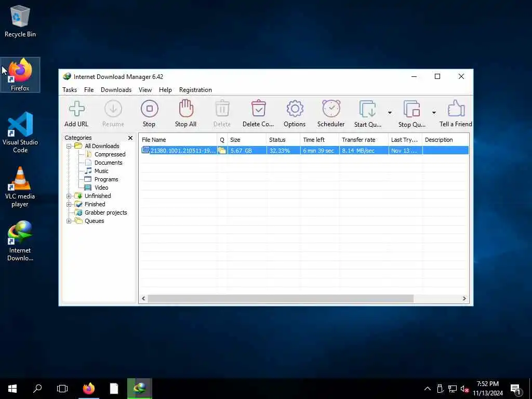Open the Help menu

165,90
